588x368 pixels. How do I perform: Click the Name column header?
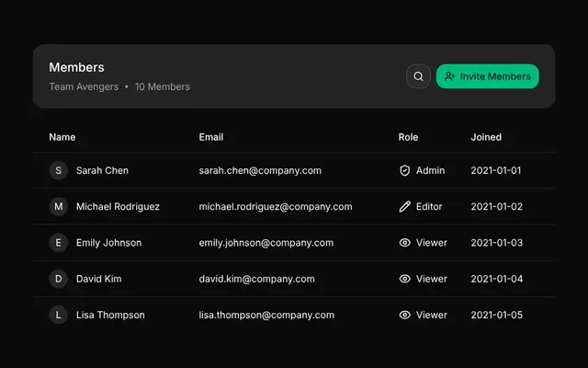pos(62,137)
